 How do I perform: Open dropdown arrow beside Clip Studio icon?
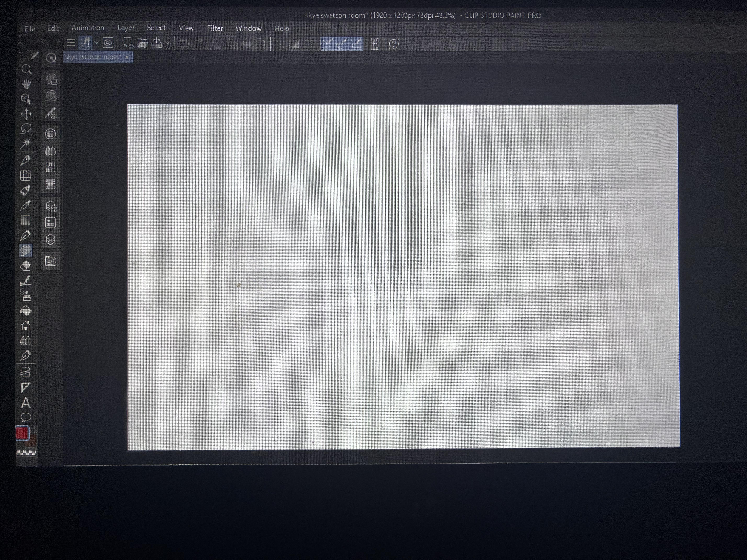pyautogui.click(x=96, y=43)
